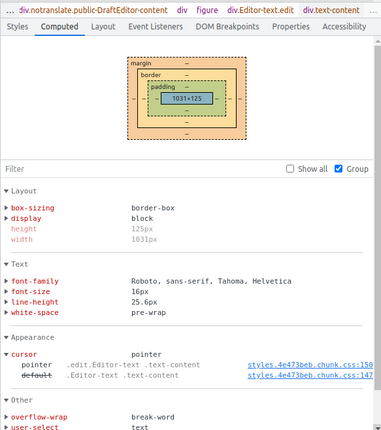Switch to the Styles tab
381x430 pixels.
[17, 27]
